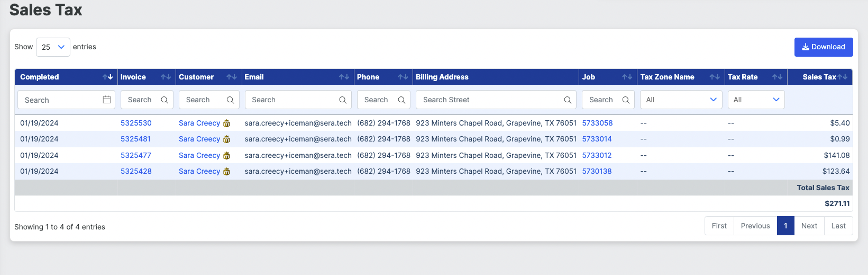Click magnifier icon in Billing Address search
This screenshot has height=275, width=868.
pos(568,100)
